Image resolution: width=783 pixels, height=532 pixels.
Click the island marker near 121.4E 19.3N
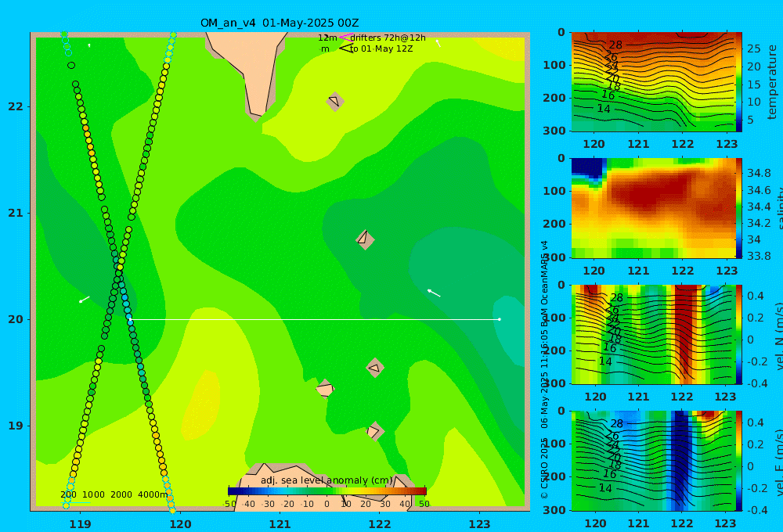[325, 389]
